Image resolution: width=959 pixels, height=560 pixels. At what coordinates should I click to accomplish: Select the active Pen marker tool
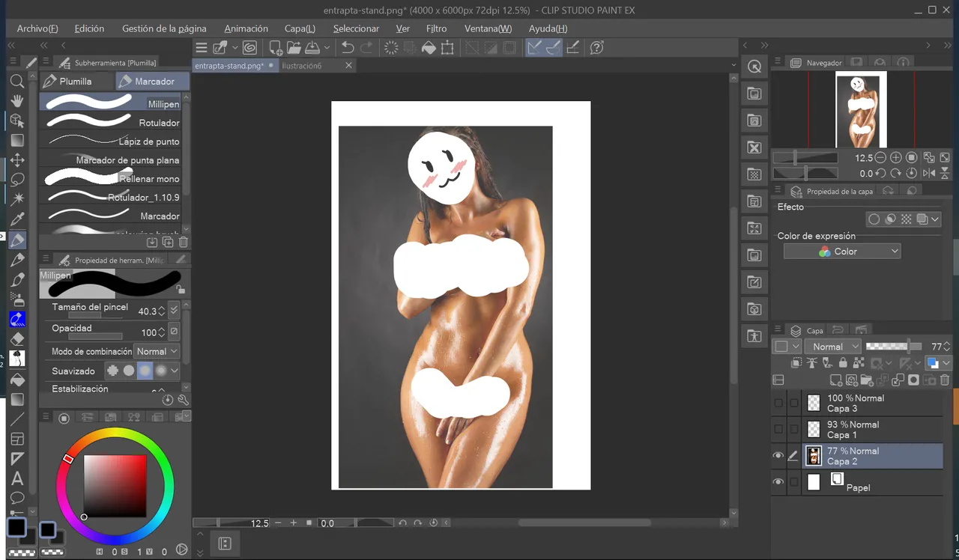click(17, 240)
